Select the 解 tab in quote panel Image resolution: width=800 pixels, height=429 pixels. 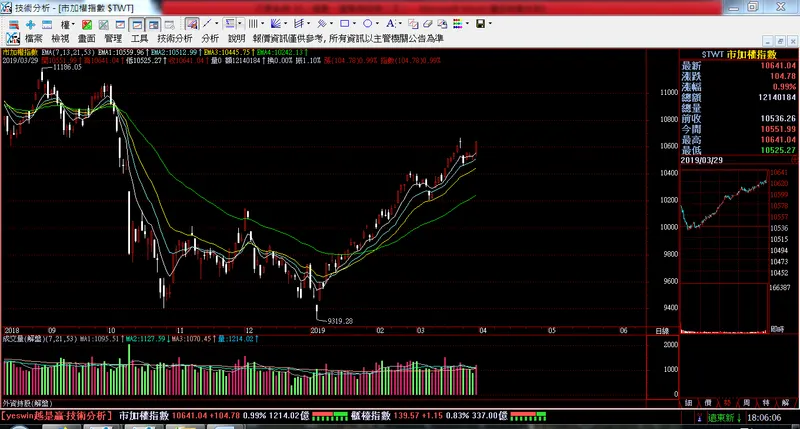[x=785, y=403]
